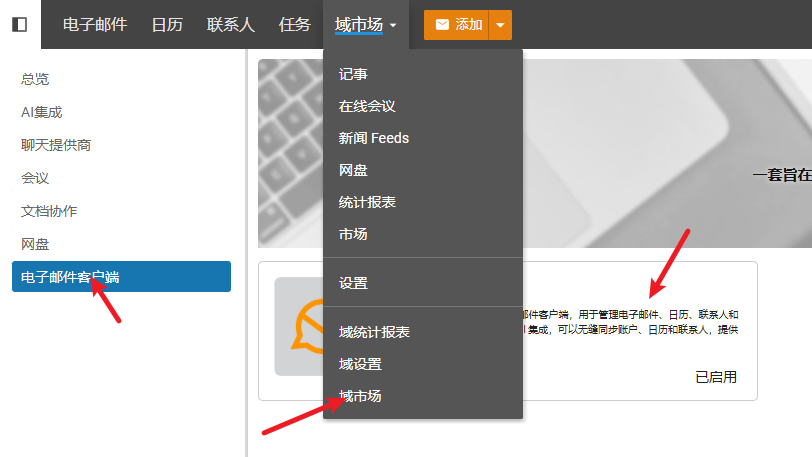Select 文档协作 sidebar category
This screenshot has height=457, width=812.
49,211
